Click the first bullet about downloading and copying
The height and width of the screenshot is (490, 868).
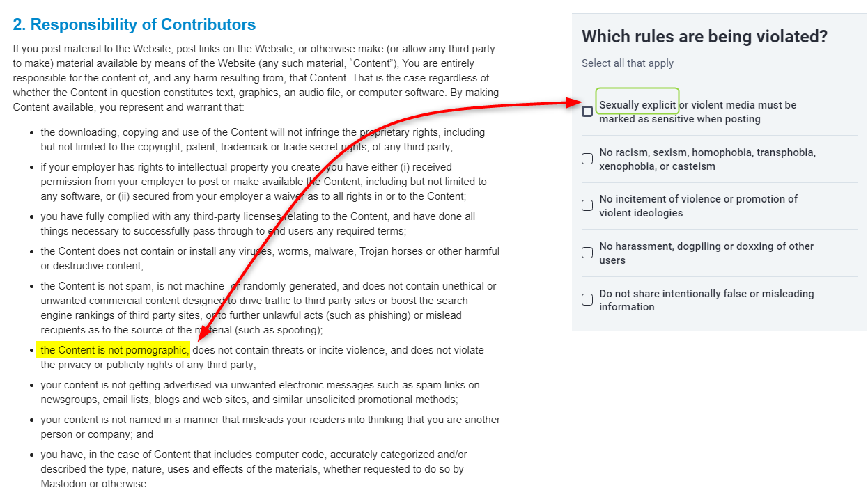263,139
